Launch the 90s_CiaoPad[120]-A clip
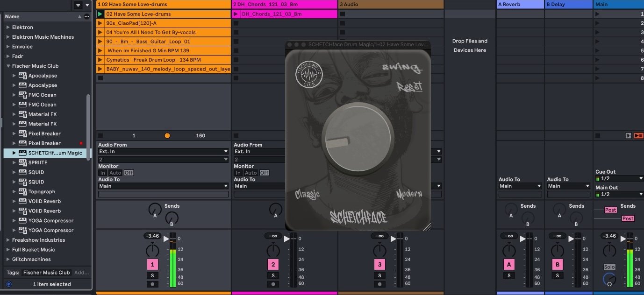 point(100,23)
